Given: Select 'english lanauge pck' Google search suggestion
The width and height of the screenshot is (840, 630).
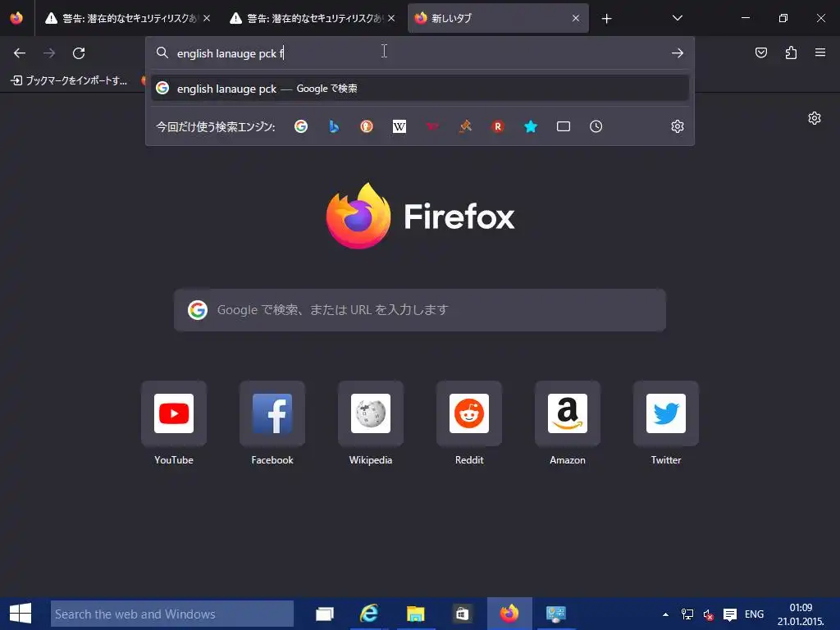Looking at the screenshot, I should (420, 89).
